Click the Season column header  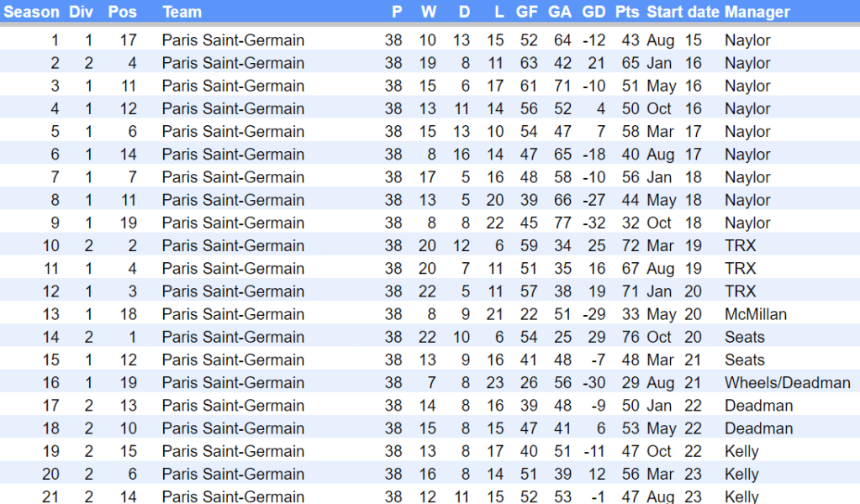coord(32,12)
